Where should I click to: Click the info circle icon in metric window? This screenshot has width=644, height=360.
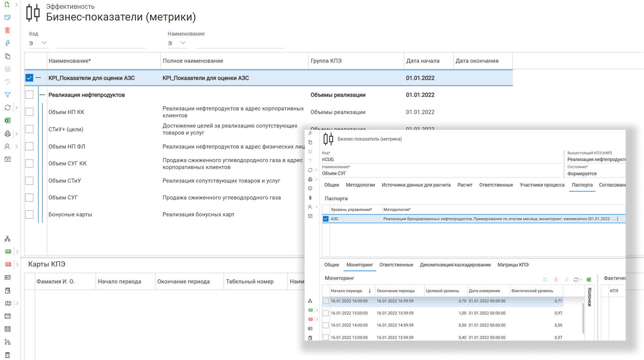[310, 188]
